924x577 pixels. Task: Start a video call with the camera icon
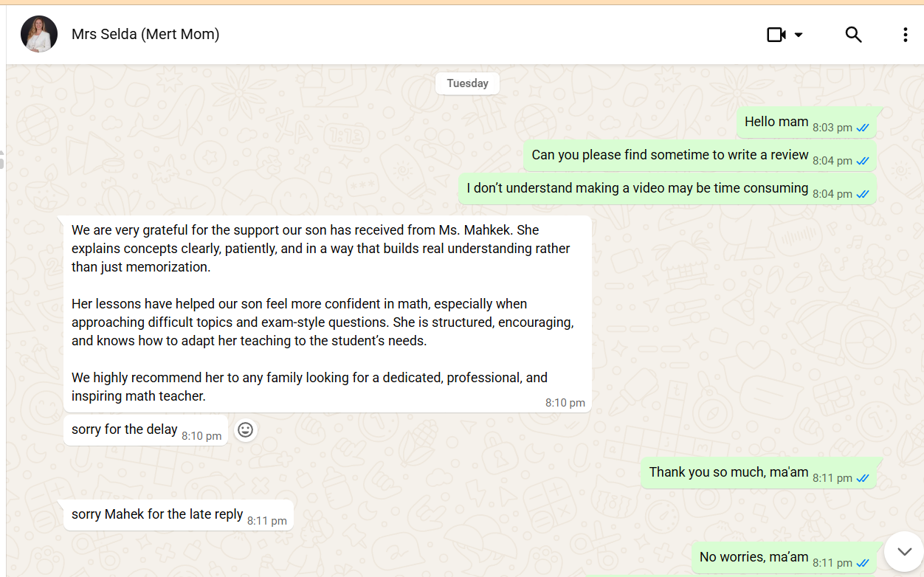point(776,35)
